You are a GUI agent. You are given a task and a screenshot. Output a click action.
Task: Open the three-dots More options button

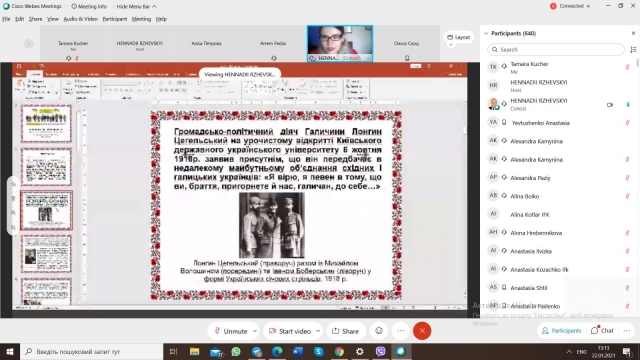[401, 331]
